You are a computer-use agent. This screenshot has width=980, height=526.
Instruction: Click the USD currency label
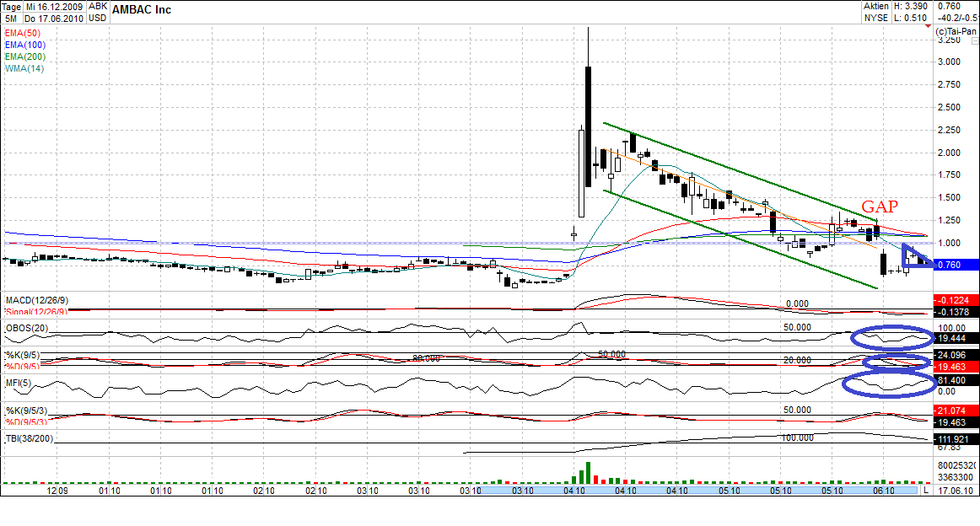click(97, 18)
